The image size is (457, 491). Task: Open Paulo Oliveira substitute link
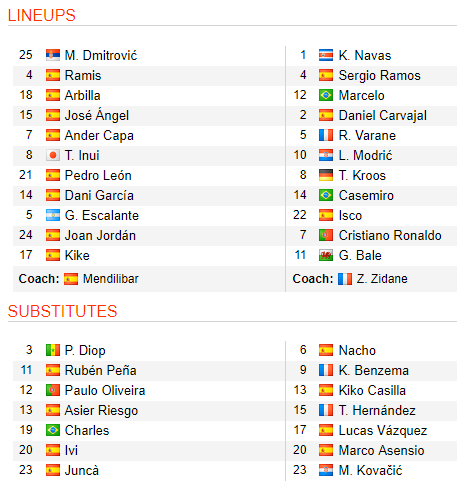[x=105, y=390]
